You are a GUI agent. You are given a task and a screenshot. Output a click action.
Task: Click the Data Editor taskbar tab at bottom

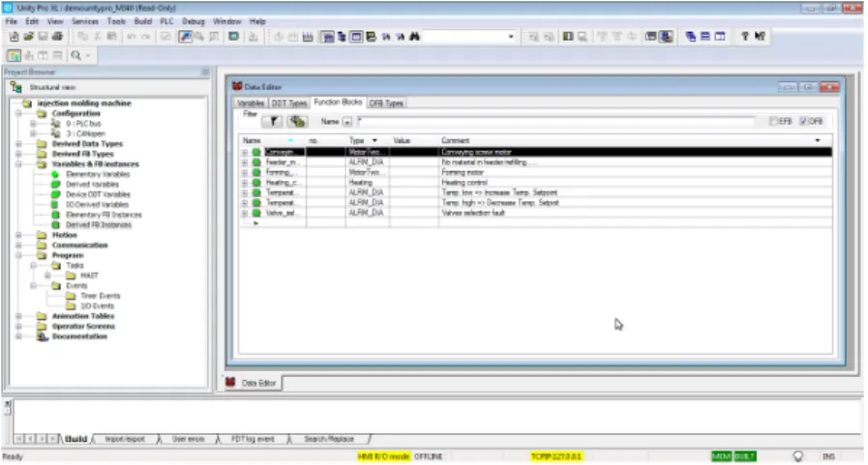pos(252,383)
